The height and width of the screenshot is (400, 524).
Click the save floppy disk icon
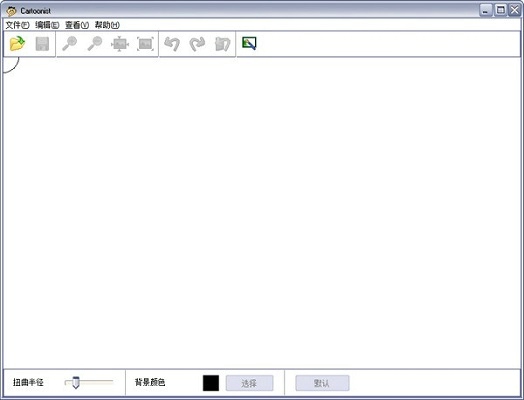[42, 44]
